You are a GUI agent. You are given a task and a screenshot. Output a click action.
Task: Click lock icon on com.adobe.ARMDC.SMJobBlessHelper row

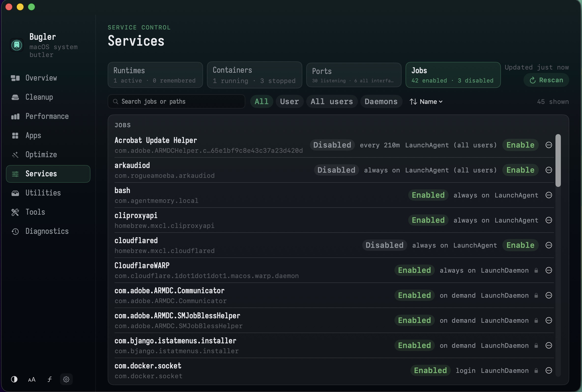coord(536,320)
